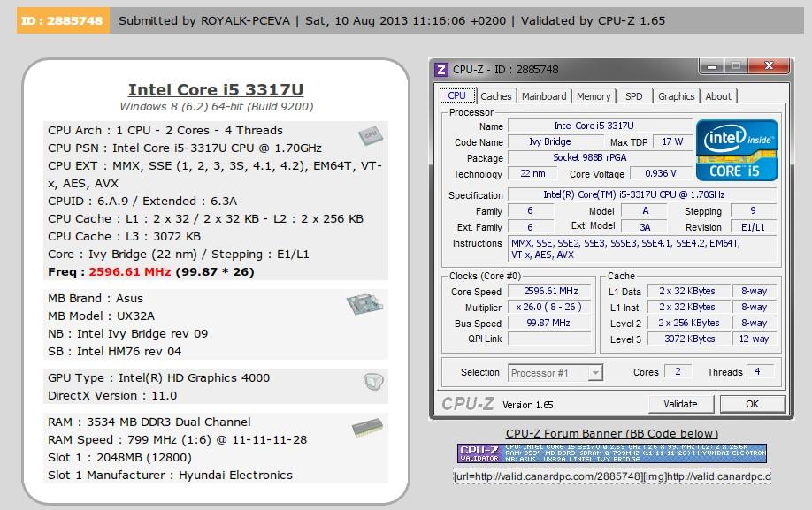This screenshot has width=812, height=510.
Task: Click the MB Model : UX32A line
Action: (x=102, y=316)
